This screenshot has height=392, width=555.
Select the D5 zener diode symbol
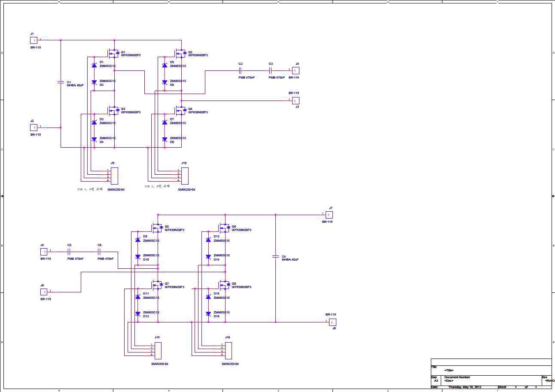165,65
